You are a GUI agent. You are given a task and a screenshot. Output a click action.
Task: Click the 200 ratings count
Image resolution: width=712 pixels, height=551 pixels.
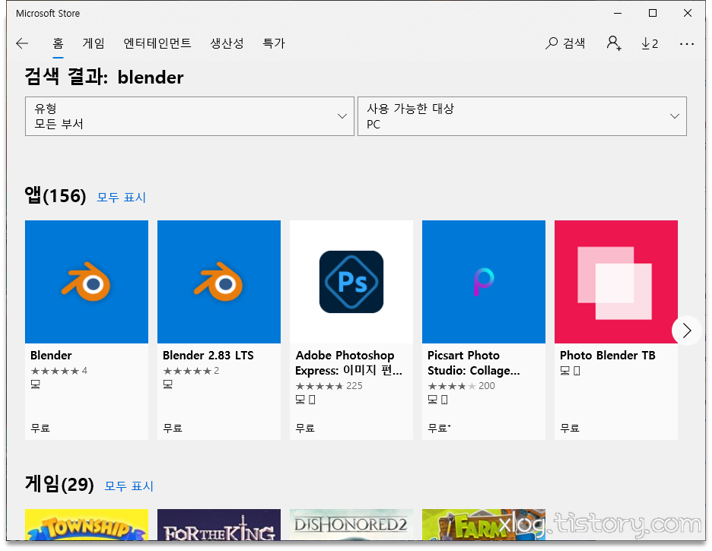[487, 386]
